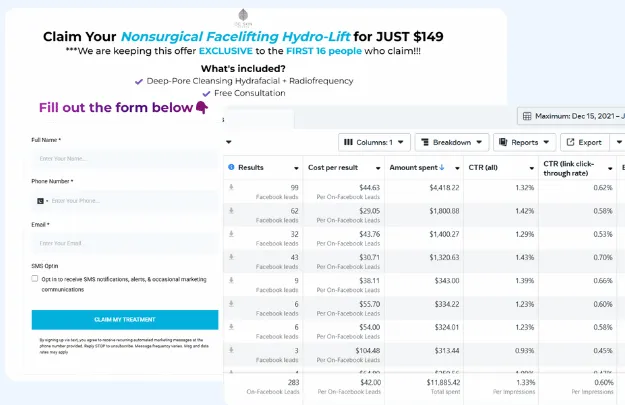The height and width of the screenshot is (405, 625).
Task: Click the Export button
Action: click(x=585, y=142)
